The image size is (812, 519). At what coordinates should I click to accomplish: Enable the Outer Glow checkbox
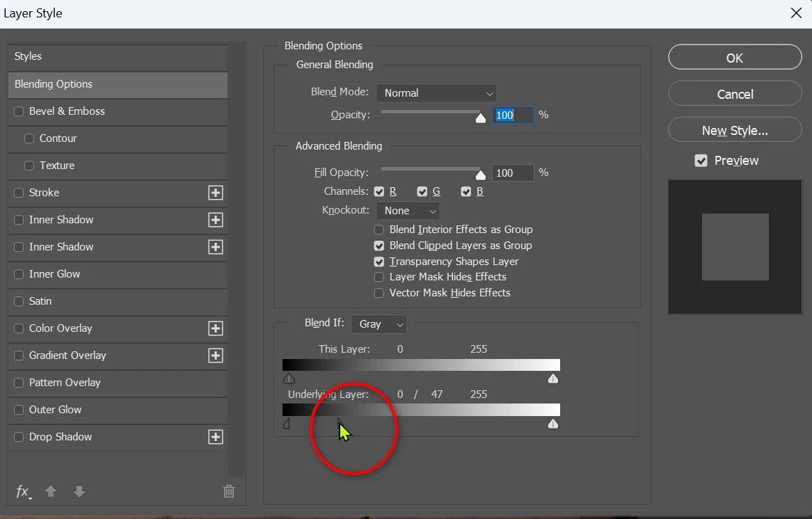tap(19, 410)
